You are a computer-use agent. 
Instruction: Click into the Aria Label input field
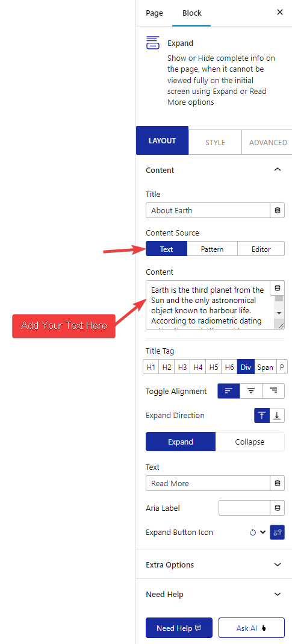pos(244,508)
